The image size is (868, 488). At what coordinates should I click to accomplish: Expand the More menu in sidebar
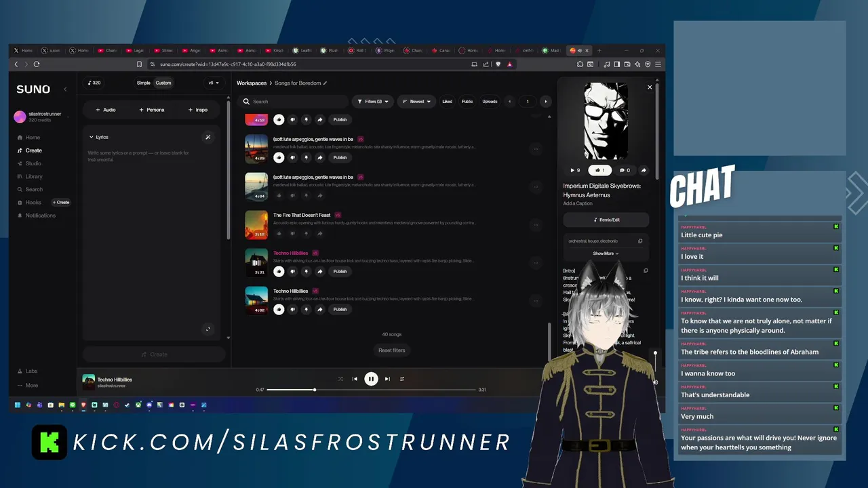tap(28, 385)
